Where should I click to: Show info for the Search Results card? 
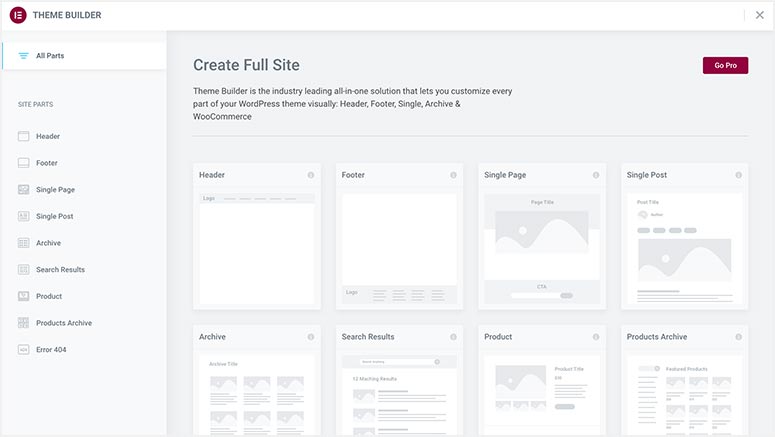(453, 337)
